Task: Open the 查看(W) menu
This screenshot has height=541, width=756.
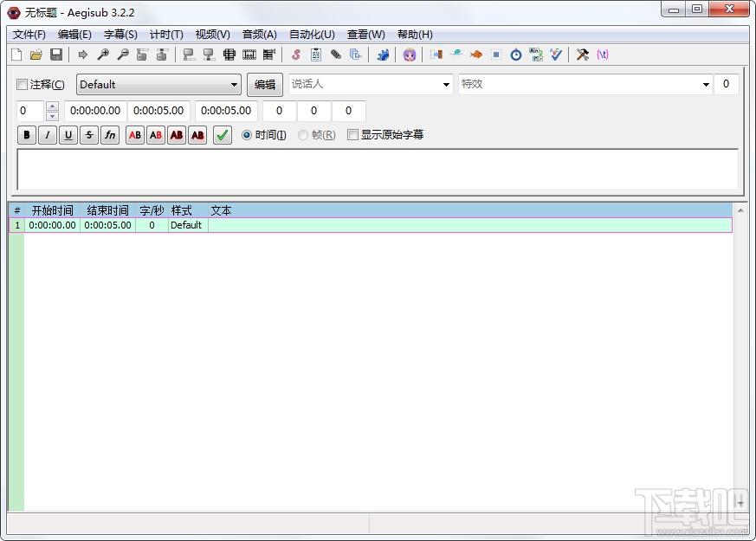Action: [x=366, y=35]
